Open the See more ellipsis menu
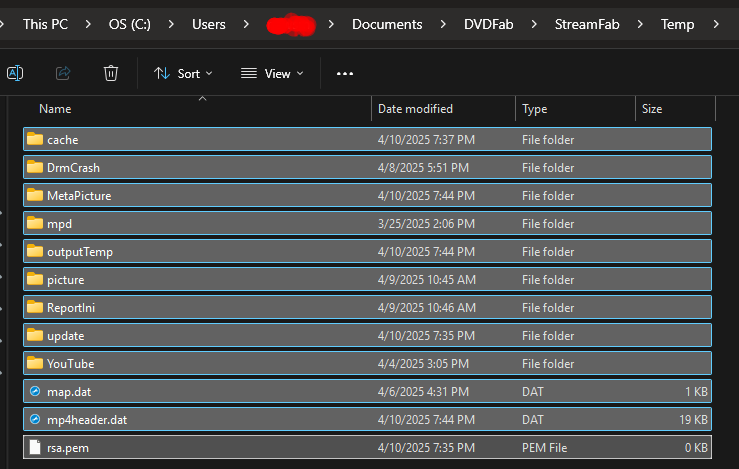The image size is (739, 469). point(345,73)
